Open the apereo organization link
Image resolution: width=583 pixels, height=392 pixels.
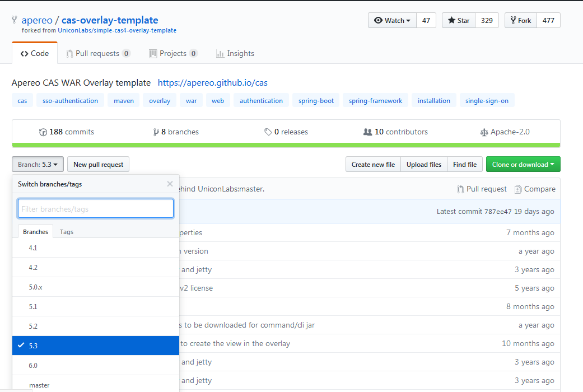tap(37, 20)
